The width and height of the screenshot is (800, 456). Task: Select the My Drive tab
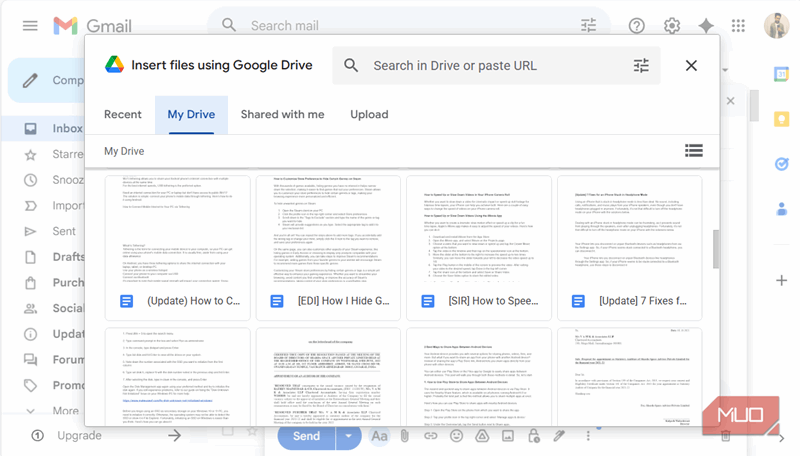click(x=191, y=114)
